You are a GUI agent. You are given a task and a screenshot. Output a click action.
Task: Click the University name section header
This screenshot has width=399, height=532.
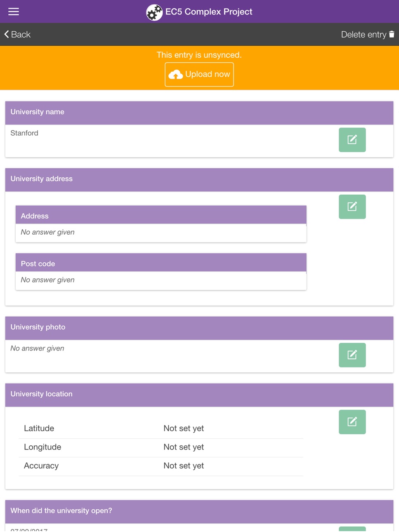click(x=199, y=113)
